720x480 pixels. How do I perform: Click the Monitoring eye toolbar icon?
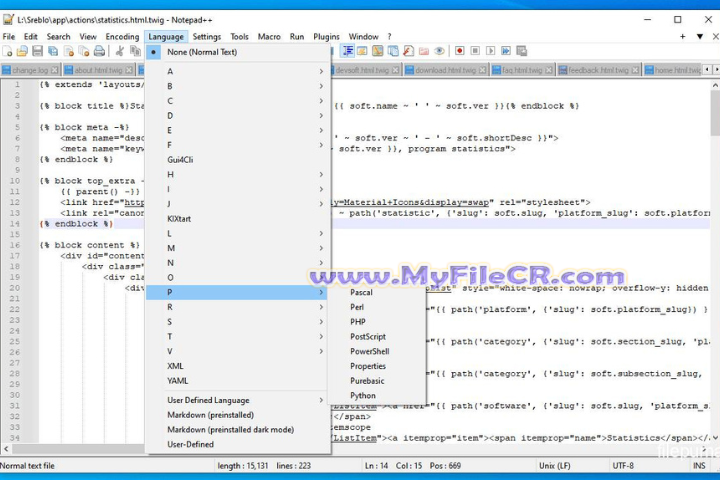(x=439, y=51)
